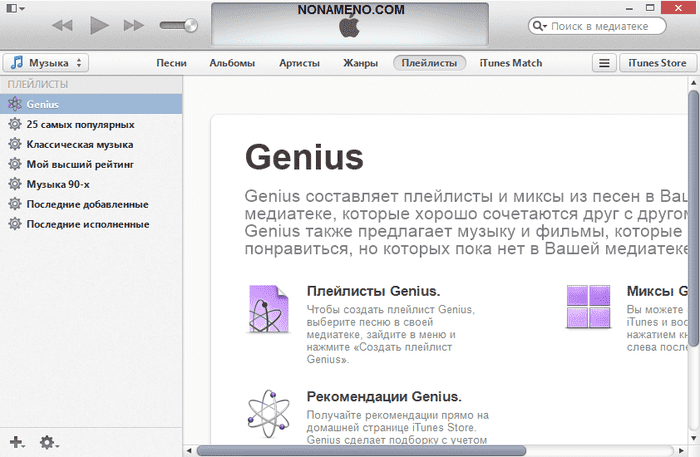700x457 pixels.
Task: Open 25 самых популярных playlist
Action: 80,124
